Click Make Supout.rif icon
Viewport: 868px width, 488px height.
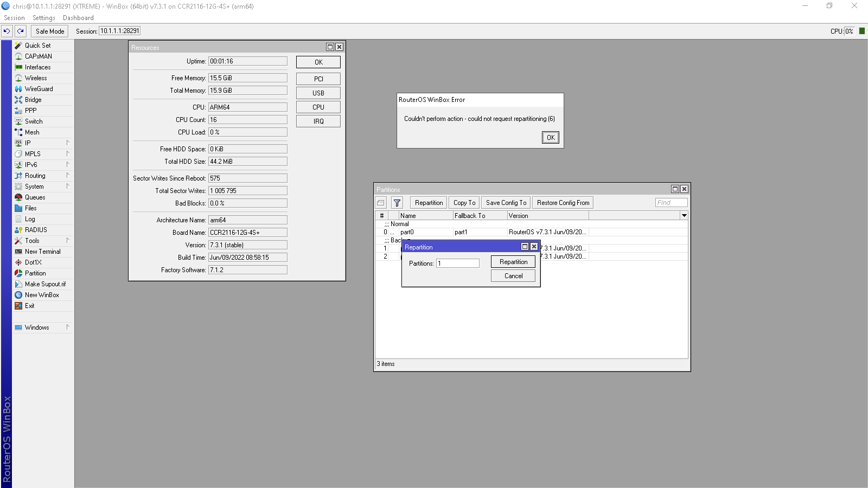[x=18, y=284]
